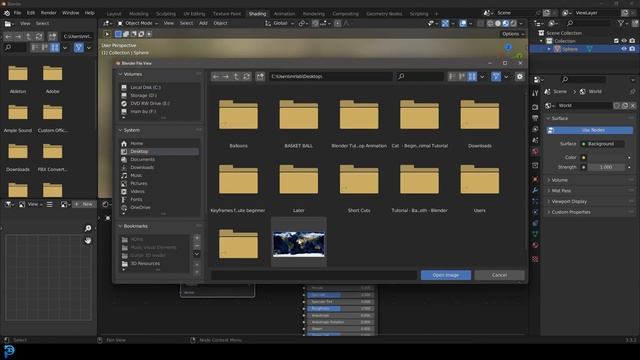Collapse the Volumes panel in dialog
This screenshot has width=640, height=360.
coord(120,74)
